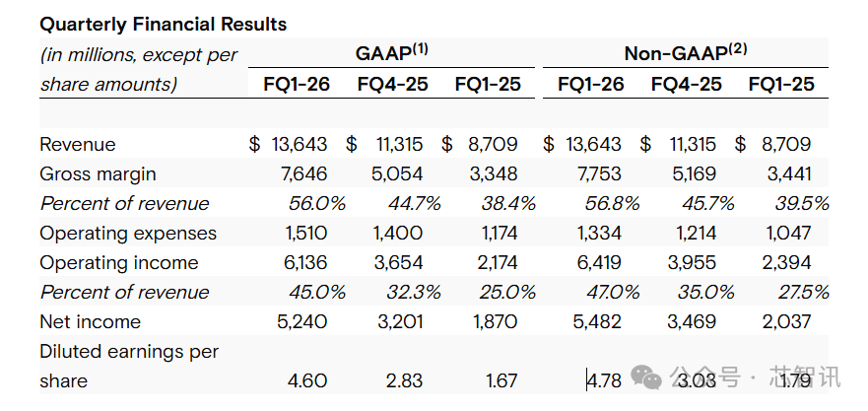This screenshot has height=411, width=868.
Task: Click the WeChat logo in the watermark
Action: (x=648, y=377)
